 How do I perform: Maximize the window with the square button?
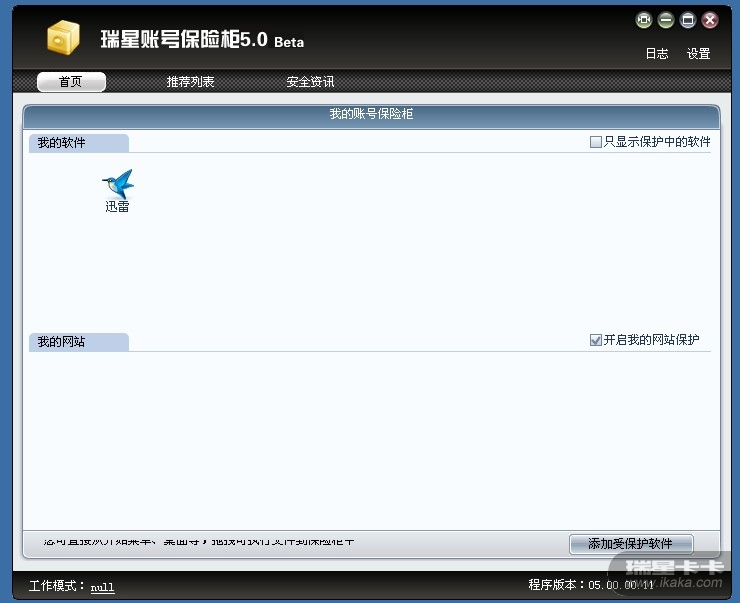[x=688, y=20]
